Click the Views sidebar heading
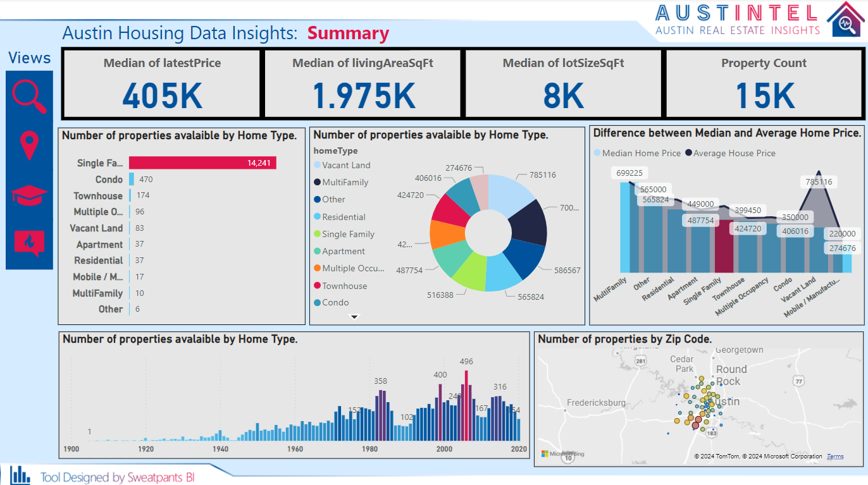The height and width of the screenshot is (485, 868). [x=29, y=58]
